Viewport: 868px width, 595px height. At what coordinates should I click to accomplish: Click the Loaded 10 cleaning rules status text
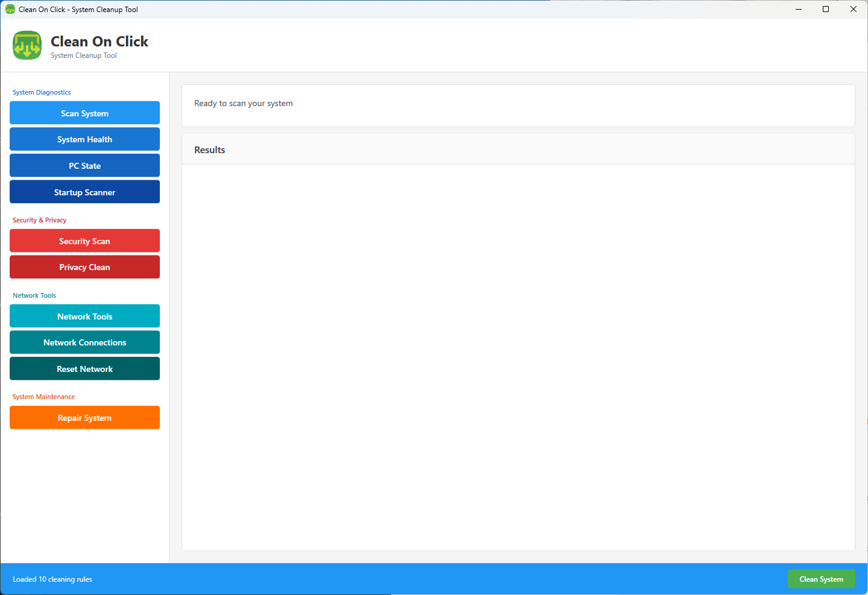(52, 579)
